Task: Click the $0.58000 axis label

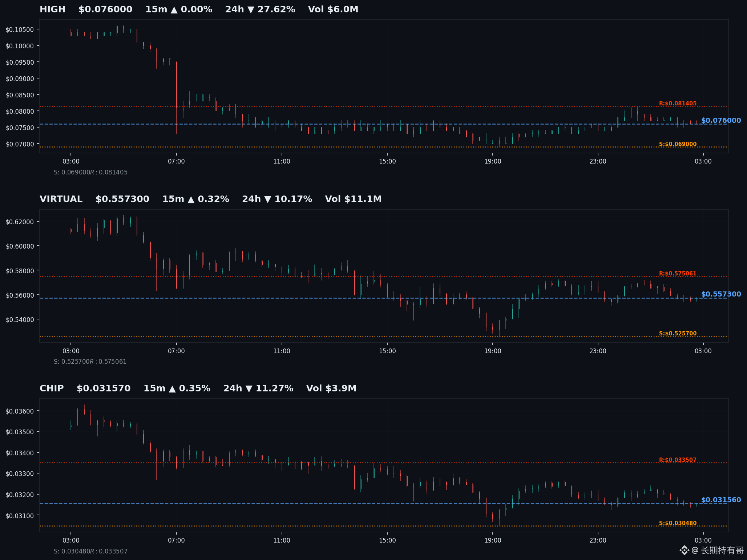Action: (x=20, y=271)
